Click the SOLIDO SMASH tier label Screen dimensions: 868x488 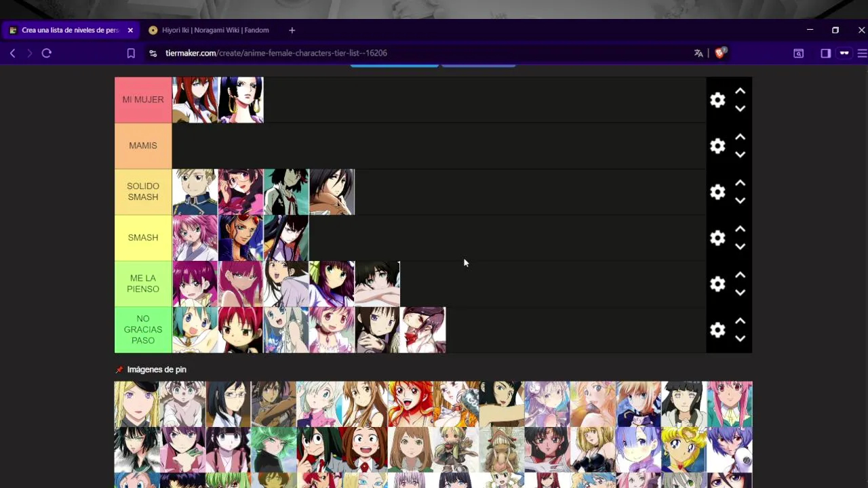pyautogui.click(x=143, y=192)
